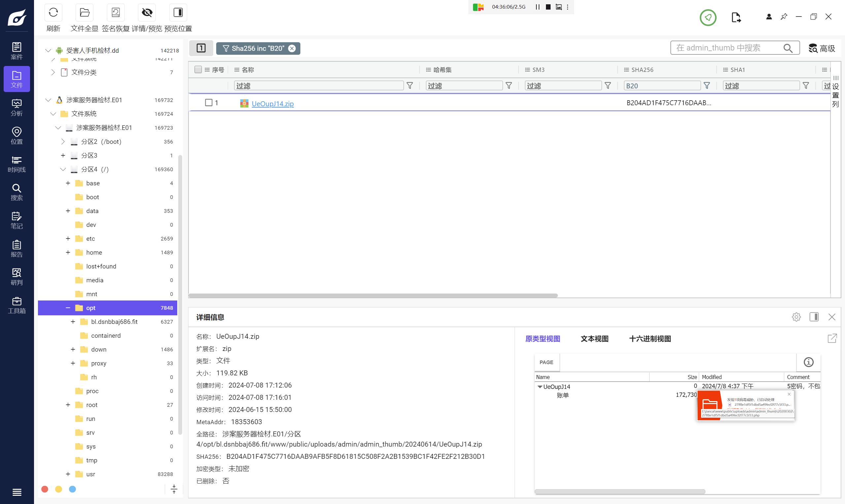Click the yellow color dot marker
Image resolution: width=845 pixels, height=504 pixels.
pyautogui.click(x=58, y=489)
